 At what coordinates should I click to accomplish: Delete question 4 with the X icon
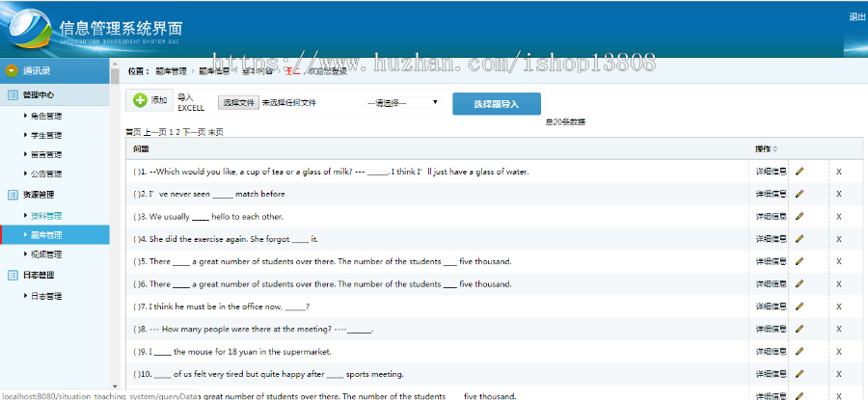839,239
